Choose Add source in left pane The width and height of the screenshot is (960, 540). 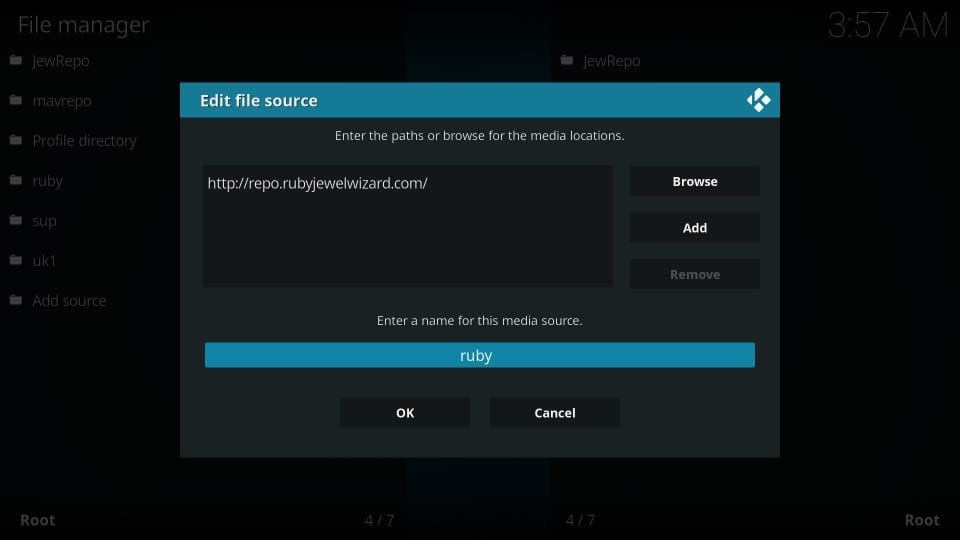[x=69, y=301]
